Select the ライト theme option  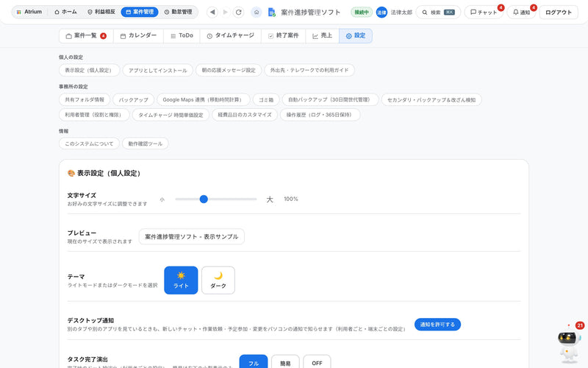tap(181, 280)
